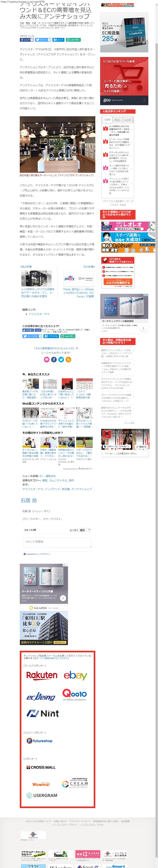
Task: Click the プライバシーについて footer link
Action: click(80, 821)
